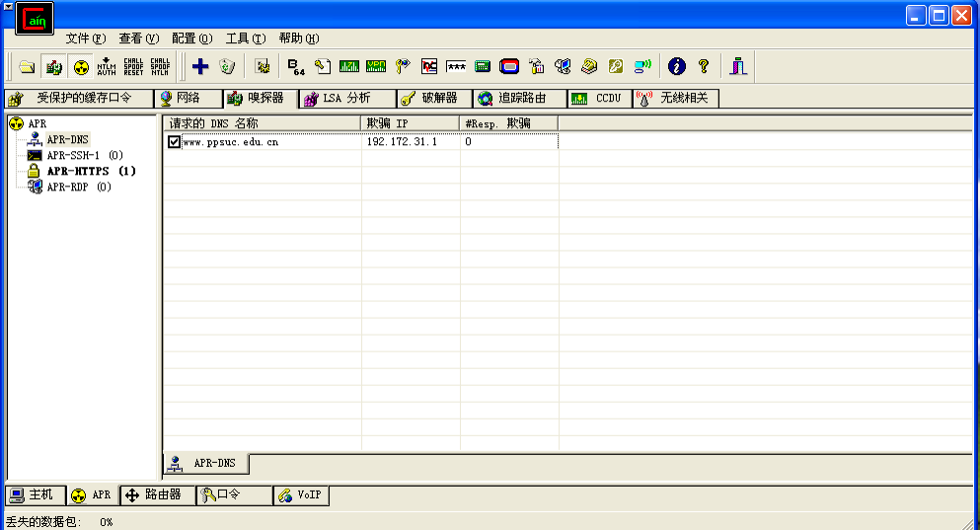Click the blue plus add icon

200,66
